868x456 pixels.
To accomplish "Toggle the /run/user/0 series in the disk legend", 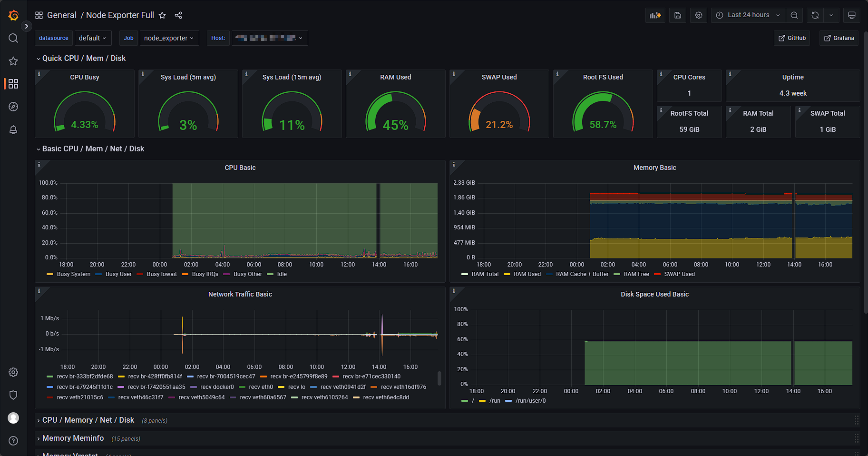I will pos(531,401).
